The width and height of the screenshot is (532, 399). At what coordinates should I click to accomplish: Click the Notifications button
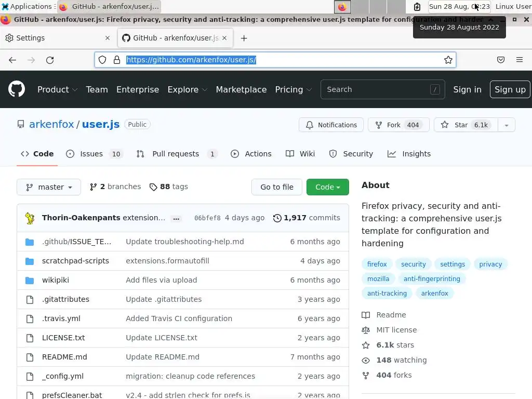pos(331,125)
